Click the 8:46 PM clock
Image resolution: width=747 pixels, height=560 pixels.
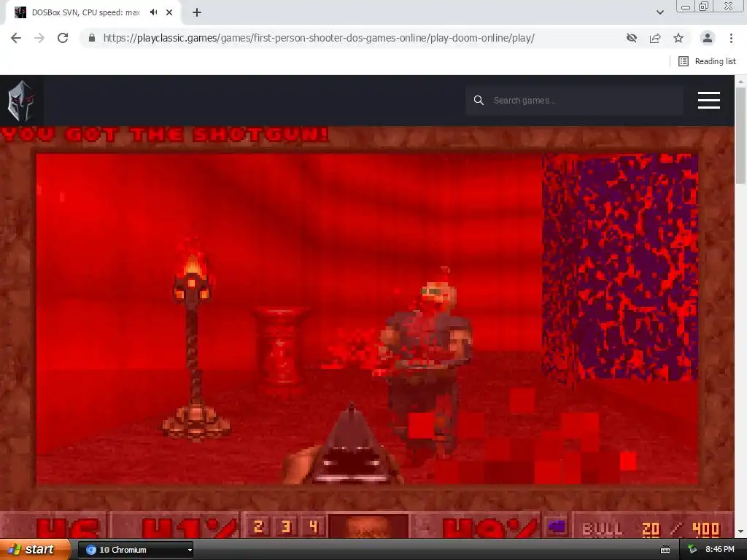720,550
